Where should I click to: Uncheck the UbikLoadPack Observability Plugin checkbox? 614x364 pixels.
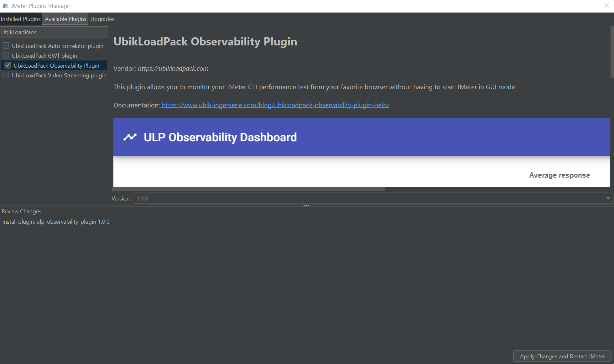pyautogui.click(x=8, y=65)
